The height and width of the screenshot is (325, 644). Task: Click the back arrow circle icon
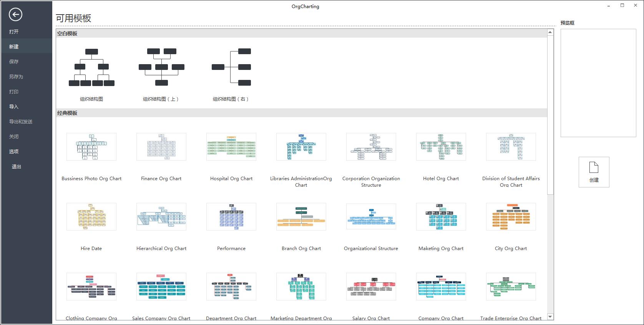coord(15,15)
